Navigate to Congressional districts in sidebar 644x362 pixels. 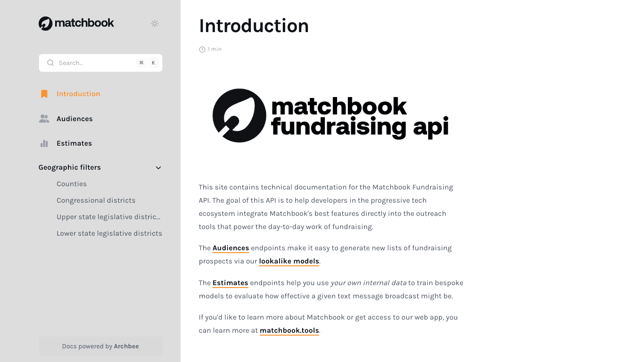[96, 200]
